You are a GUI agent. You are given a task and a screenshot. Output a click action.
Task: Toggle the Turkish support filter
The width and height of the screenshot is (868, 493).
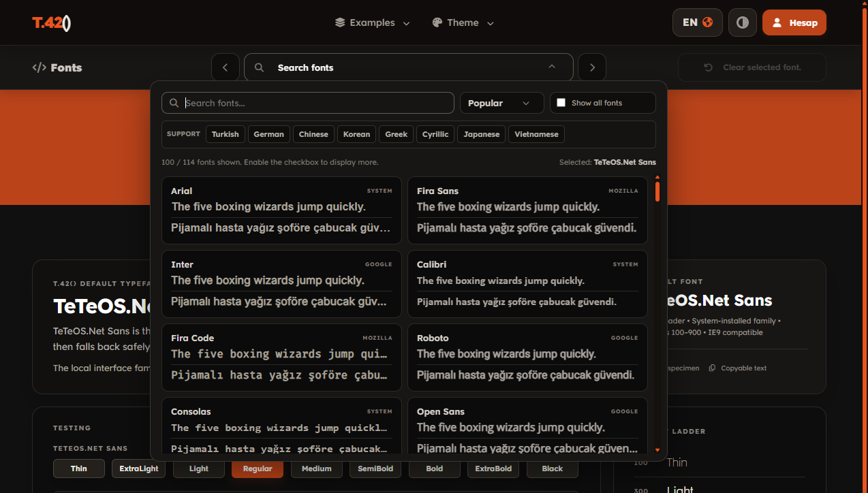(x=226, y=134)
